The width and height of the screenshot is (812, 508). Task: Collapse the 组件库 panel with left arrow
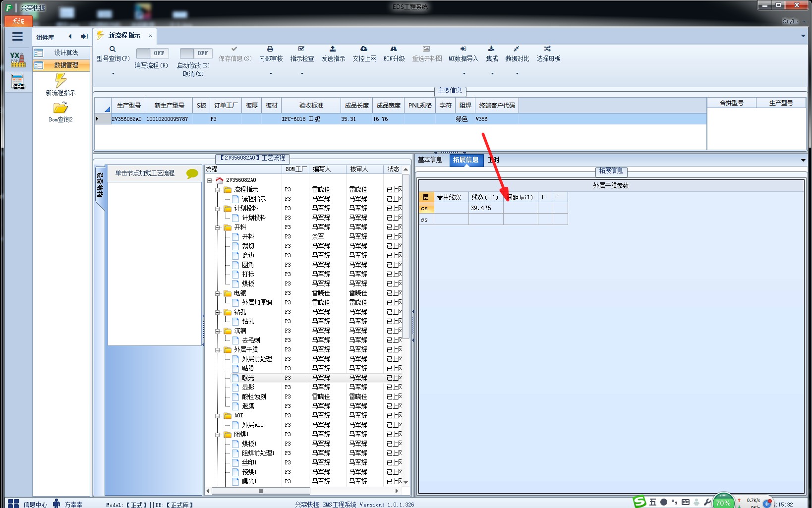[70, 37]
